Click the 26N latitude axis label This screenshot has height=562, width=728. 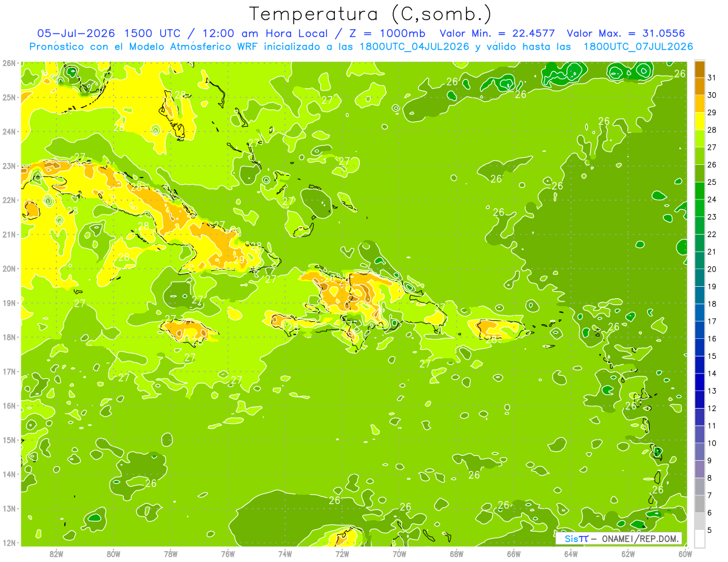9,62
